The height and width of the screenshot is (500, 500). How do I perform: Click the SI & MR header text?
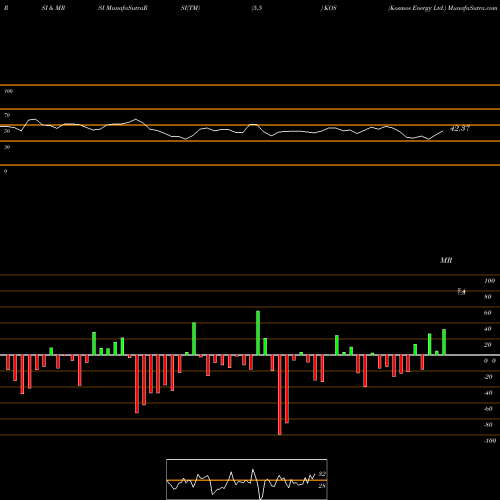click(53, 8)
